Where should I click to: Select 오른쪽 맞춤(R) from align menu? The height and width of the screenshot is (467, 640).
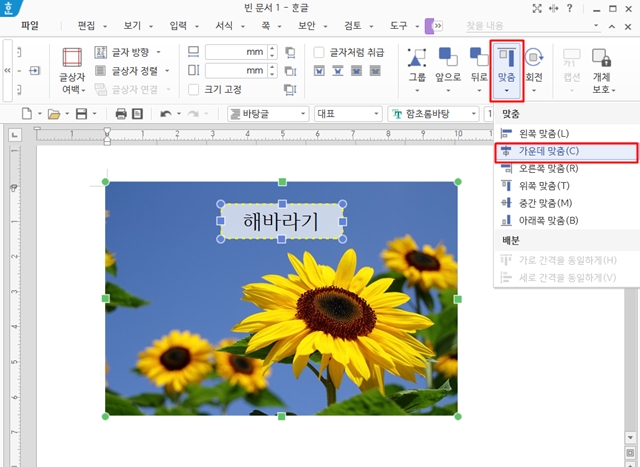coord(567,169)
